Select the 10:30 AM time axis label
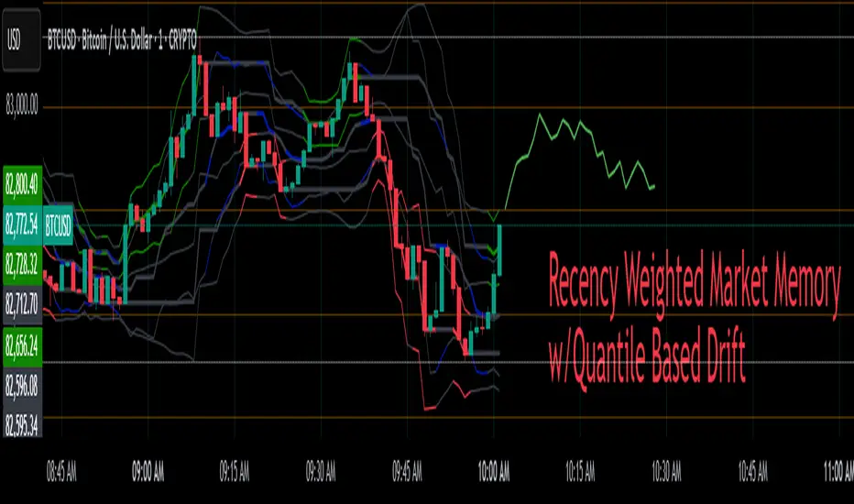The width and height of the screenshot is (854, 504). [667, 471]
